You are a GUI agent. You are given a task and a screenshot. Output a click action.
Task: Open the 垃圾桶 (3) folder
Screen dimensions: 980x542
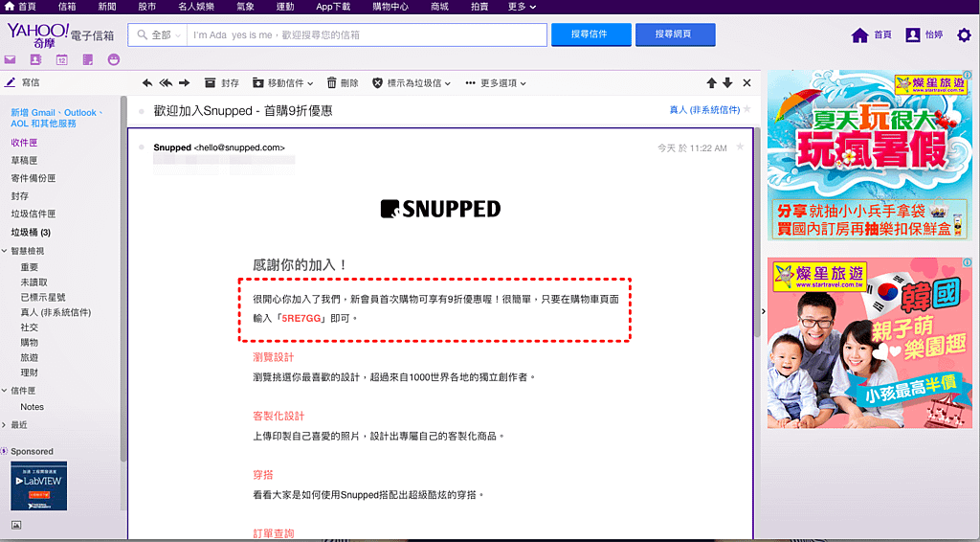point(31,232)
